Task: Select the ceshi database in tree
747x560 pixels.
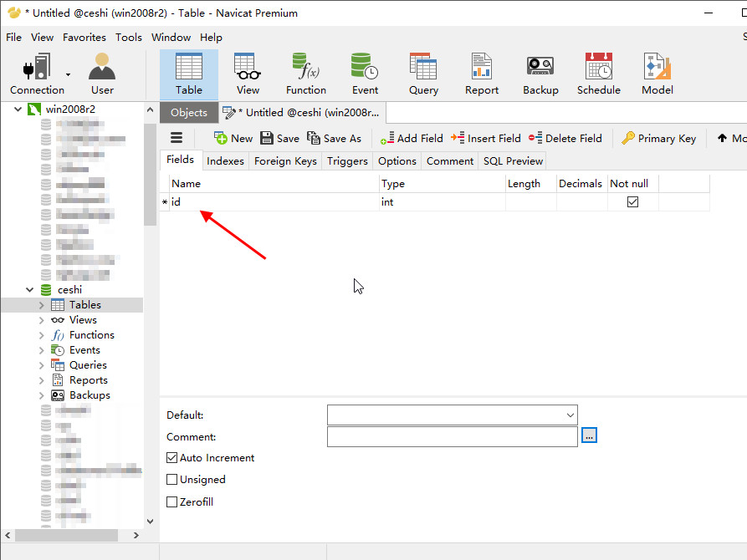Action: coord(69,289)
